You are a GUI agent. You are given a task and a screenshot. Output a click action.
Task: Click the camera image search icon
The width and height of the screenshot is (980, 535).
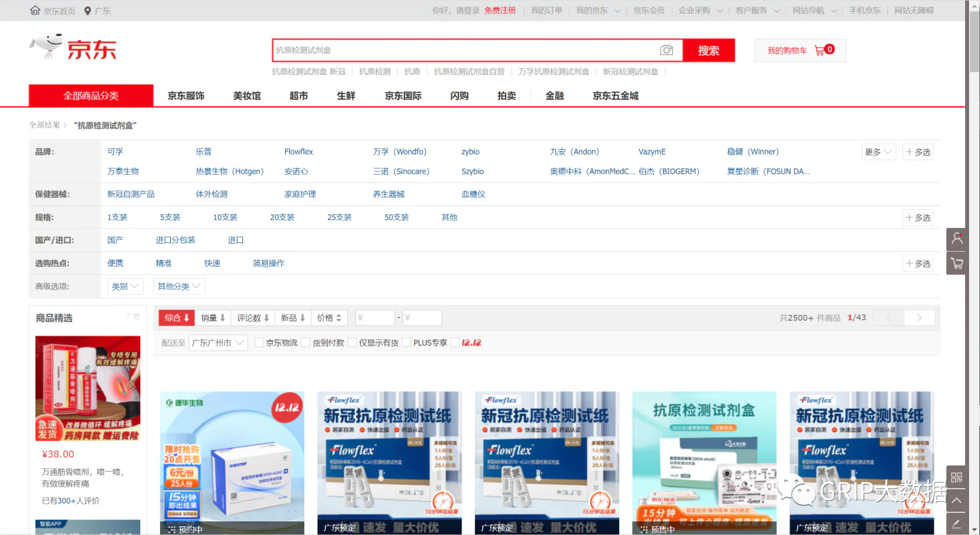666,50
